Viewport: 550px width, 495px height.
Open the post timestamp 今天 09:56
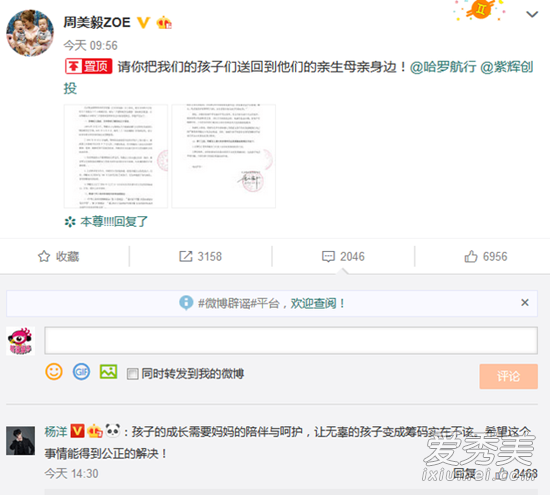click(x=90, y=46)
